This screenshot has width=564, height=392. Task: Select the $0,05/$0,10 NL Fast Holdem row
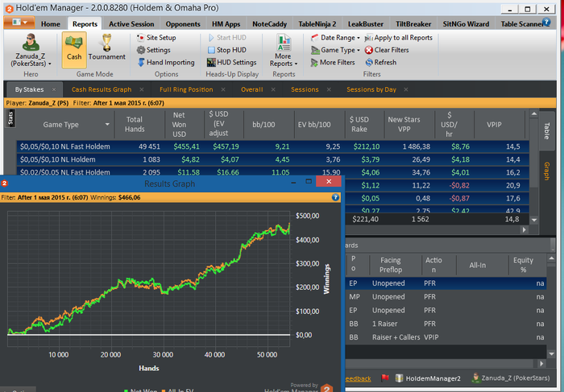click(x=272, y=146)
